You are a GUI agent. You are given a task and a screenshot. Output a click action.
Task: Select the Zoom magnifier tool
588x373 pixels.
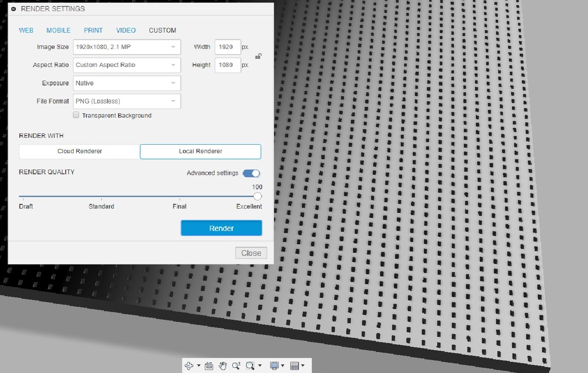(x=236, y=366)
